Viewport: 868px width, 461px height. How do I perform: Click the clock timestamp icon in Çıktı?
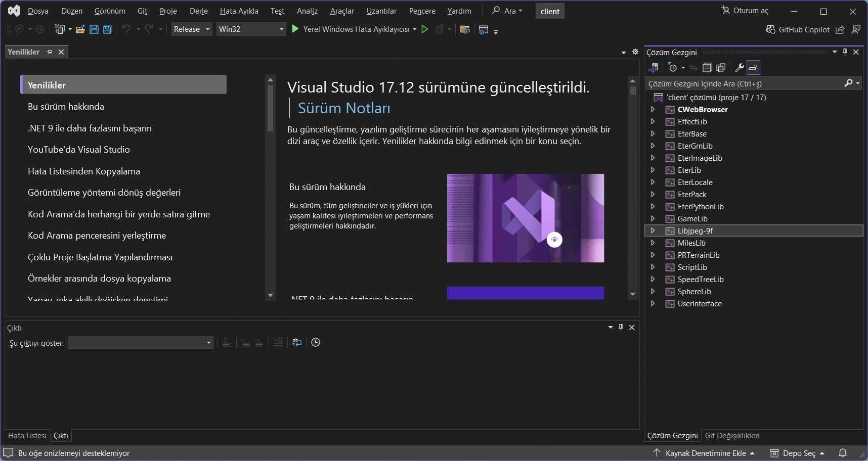[x=316, y=343]
